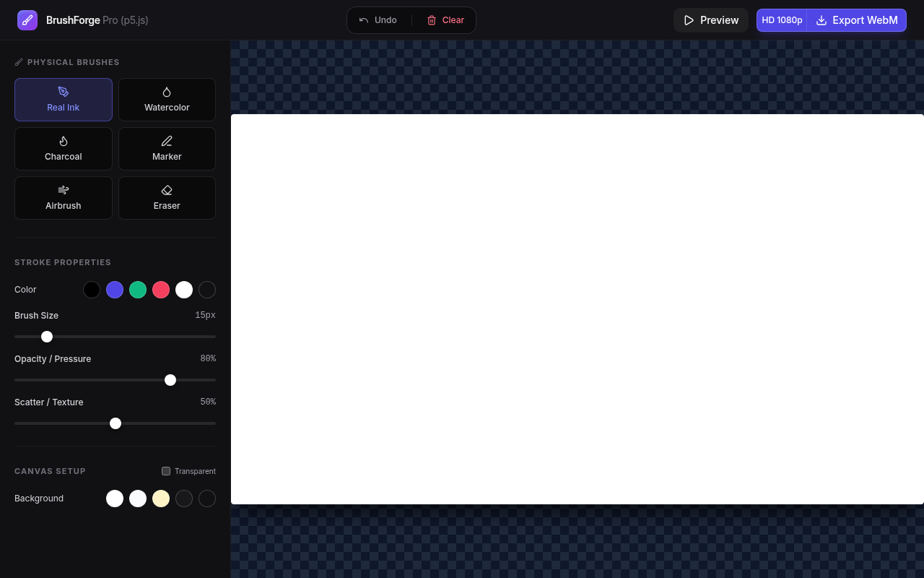924x578 pixels.
Task: Click the Preview play icon
Action: click(x=688, y=20)
